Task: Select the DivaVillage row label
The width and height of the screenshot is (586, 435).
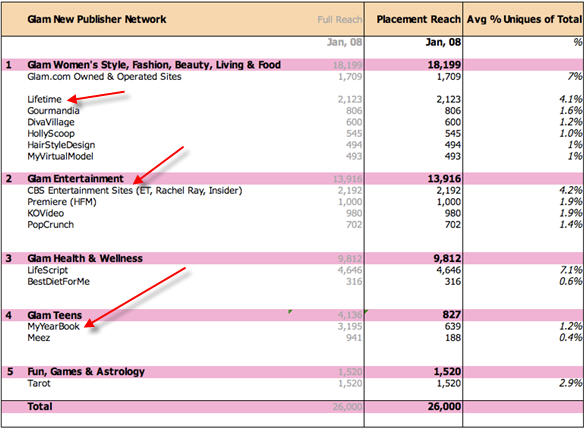Action: 51,122
